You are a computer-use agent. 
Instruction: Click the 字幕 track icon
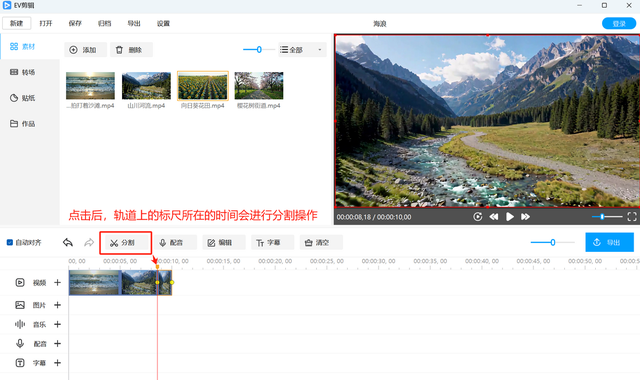20,362
